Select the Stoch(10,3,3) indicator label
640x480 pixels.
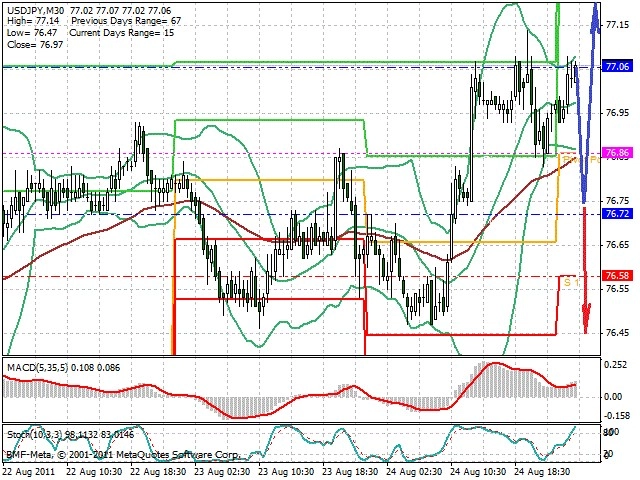pyautogui.click(x=35, y=434)
